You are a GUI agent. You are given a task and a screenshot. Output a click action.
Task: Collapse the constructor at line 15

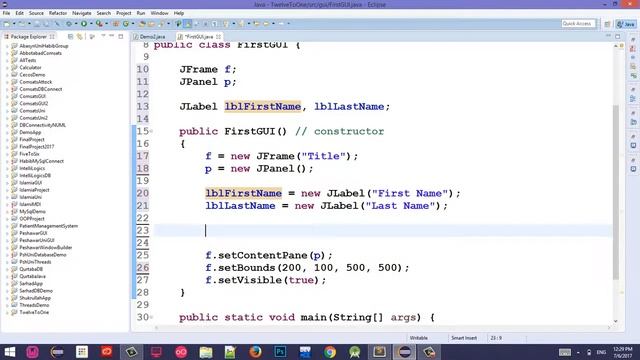click(x=151, y=131)
